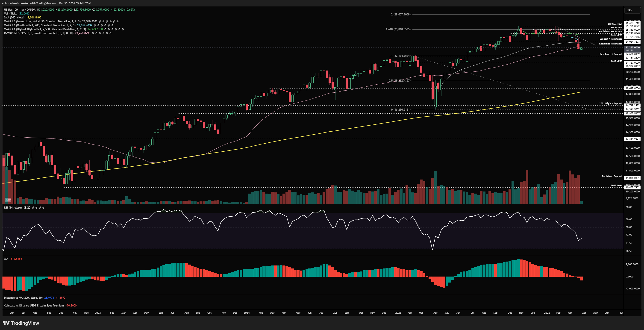This screenshot has width=644, height=330.
Task: Click the AO oscillator pane label
Action: tap(6, 259)
